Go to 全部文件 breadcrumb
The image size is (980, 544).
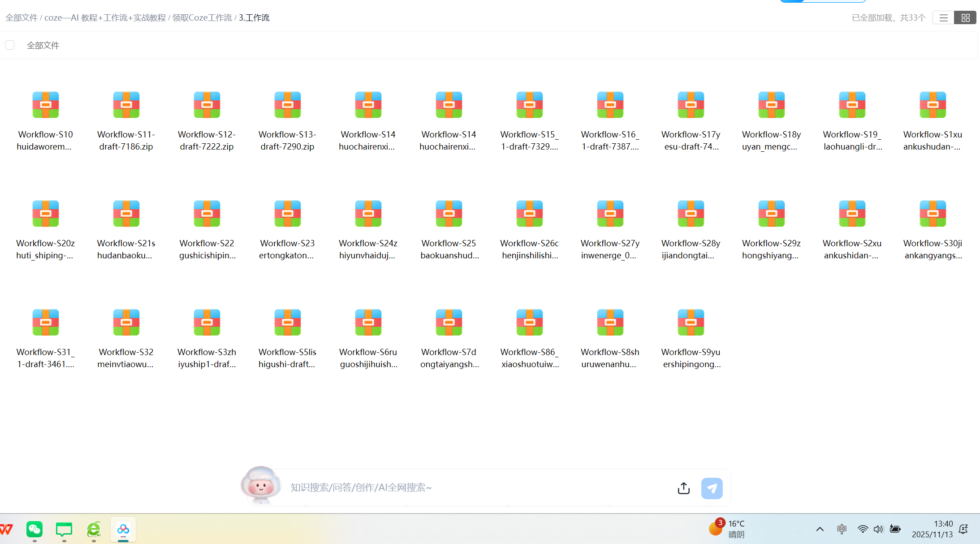[22, 18]
